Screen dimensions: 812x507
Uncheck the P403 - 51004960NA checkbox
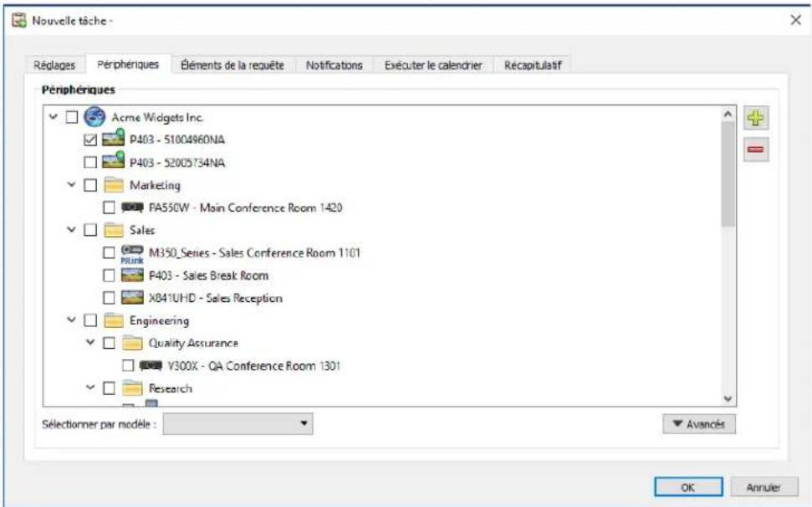[x=90, y=140]
